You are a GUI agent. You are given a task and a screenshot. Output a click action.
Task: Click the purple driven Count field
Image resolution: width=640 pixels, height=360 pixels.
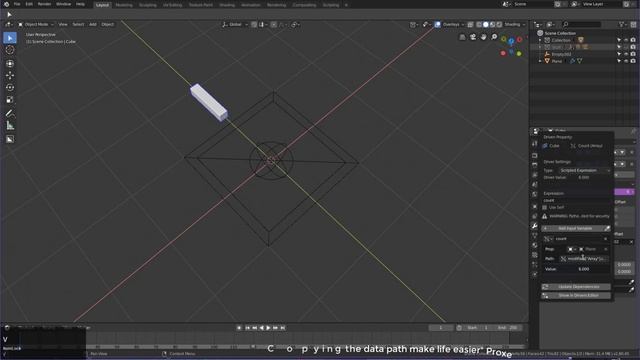click(x=624, y=192)
